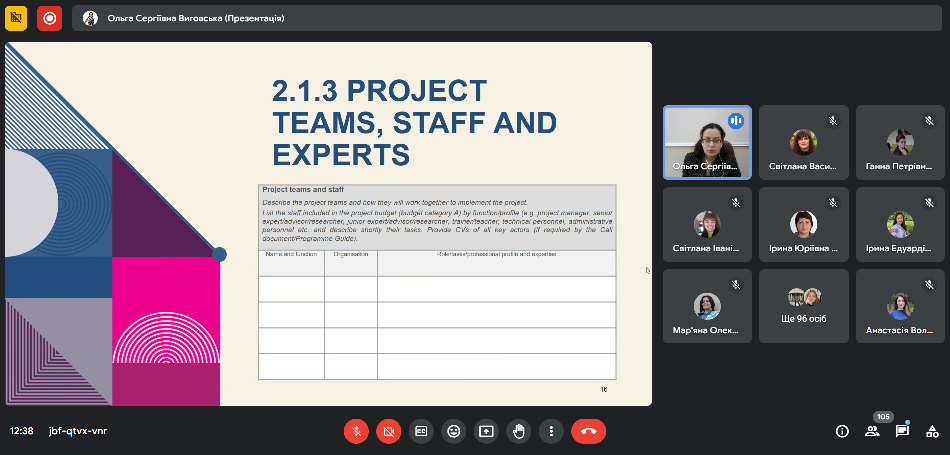The height and width of the screenshot is (455, 950).
Task: Open more options three-dot menu
Action: pos(551,431)
